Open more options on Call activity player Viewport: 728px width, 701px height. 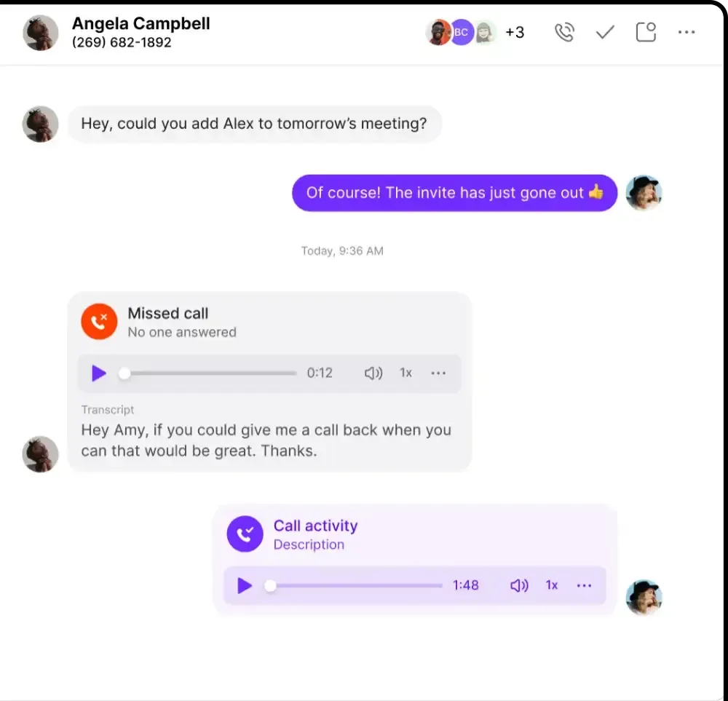584,585
